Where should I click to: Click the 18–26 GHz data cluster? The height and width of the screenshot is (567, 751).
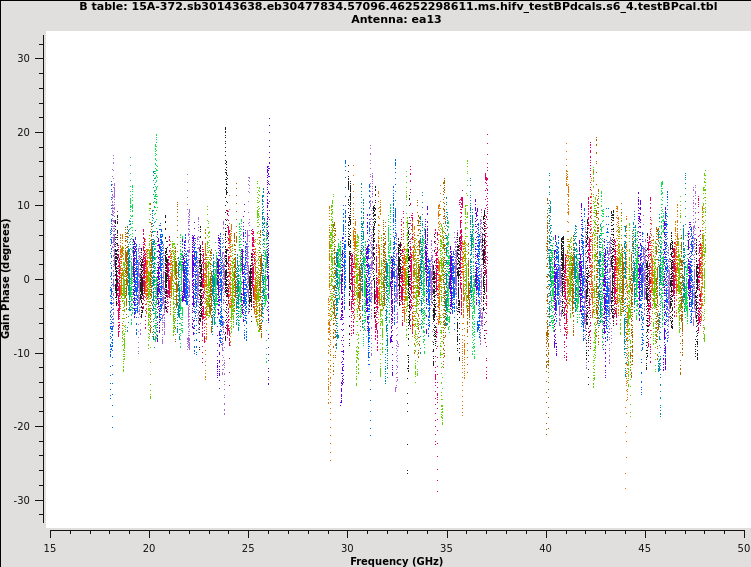189,280
